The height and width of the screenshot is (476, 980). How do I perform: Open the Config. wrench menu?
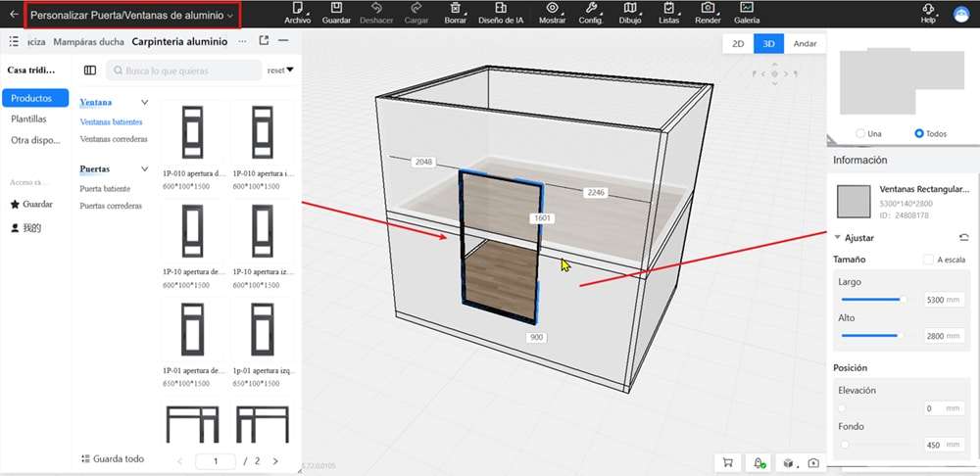point(591,14)
